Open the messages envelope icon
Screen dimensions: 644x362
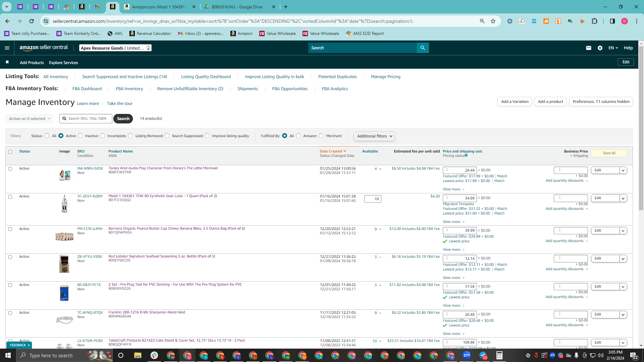click(588, 48)
